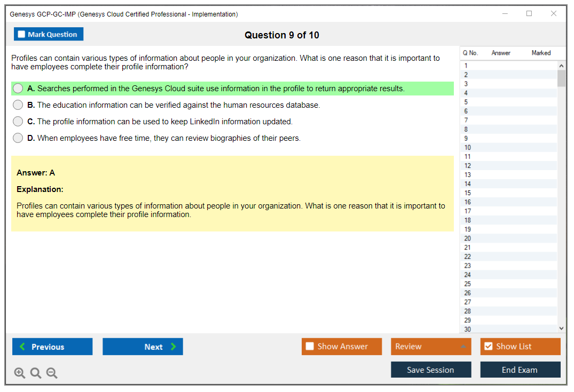The width and height of the screenshot is (574, 392).
Task: Click the green right arrow on Next
Action: (x=174, y=347)
